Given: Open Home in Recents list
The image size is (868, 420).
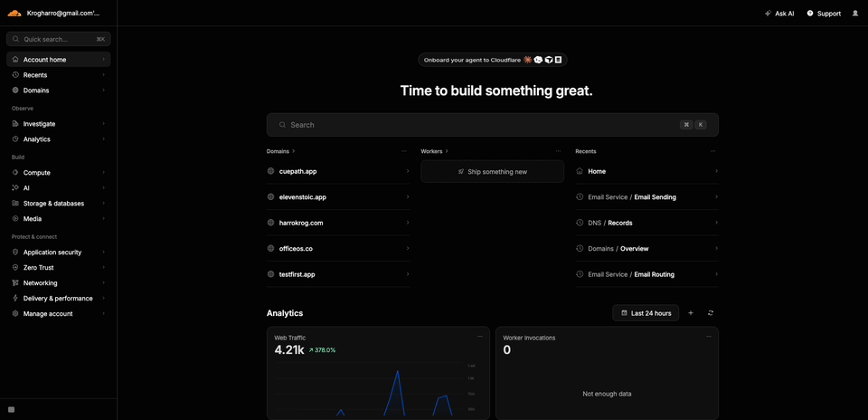Looking at the screenshot, I should [x=647, y=171].
